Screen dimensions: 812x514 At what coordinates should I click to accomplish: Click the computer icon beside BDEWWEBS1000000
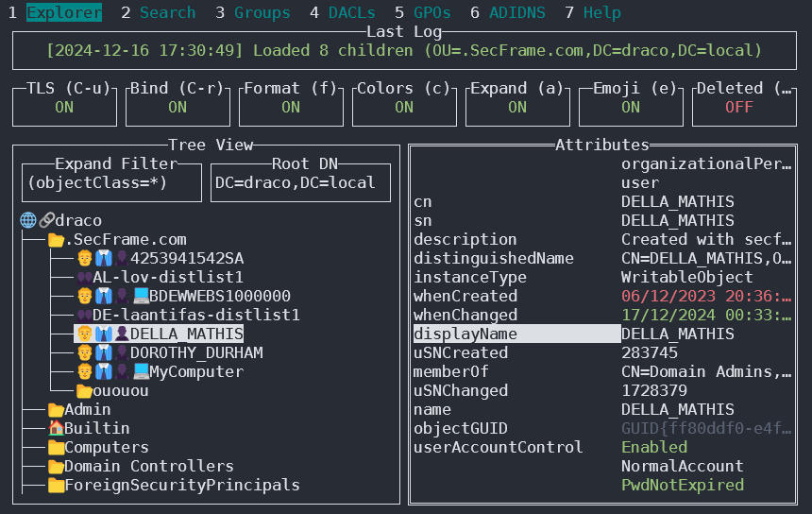point(140,296)
